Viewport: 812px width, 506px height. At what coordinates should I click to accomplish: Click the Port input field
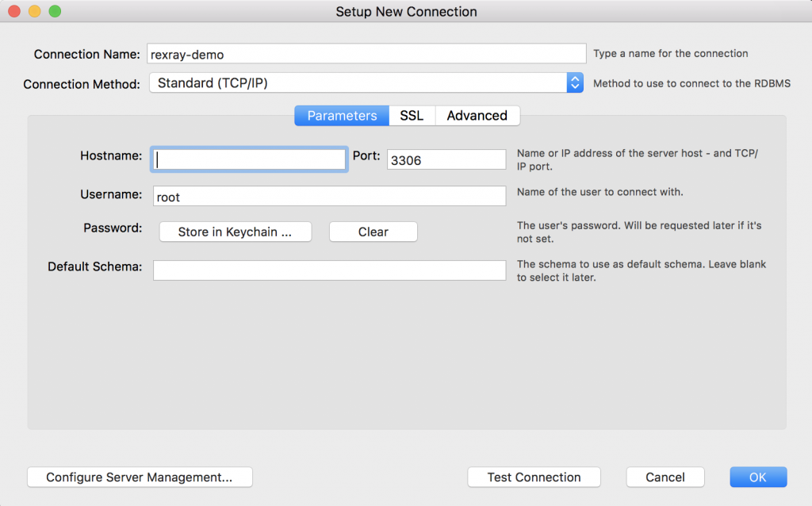pos(446,159)
